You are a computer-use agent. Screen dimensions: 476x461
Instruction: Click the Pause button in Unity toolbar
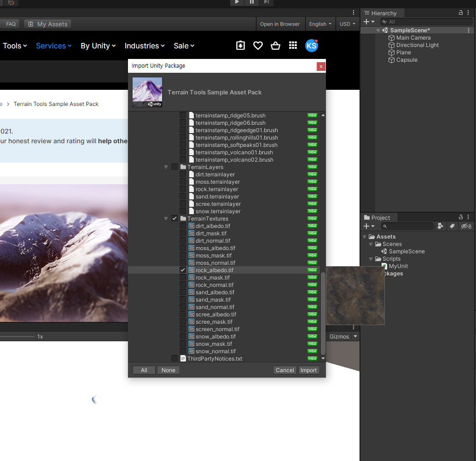click(252, 2)
